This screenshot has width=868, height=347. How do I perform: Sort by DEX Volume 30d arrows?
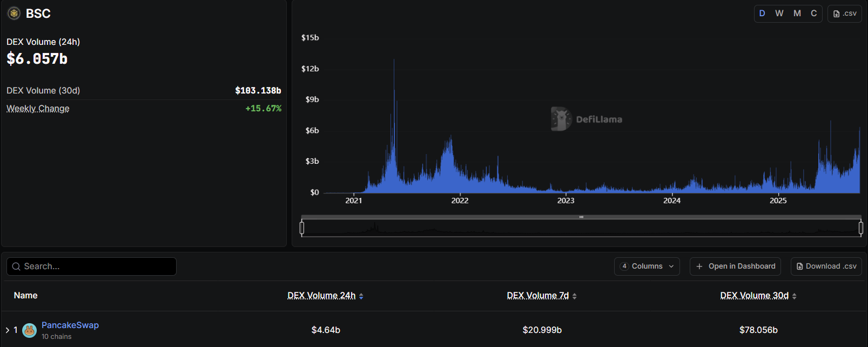pyautogui.click(x=795, y=296)
